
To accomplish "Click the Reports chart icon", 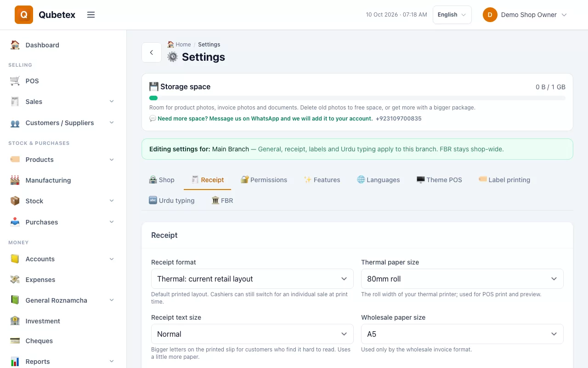I will click(15, 362).
